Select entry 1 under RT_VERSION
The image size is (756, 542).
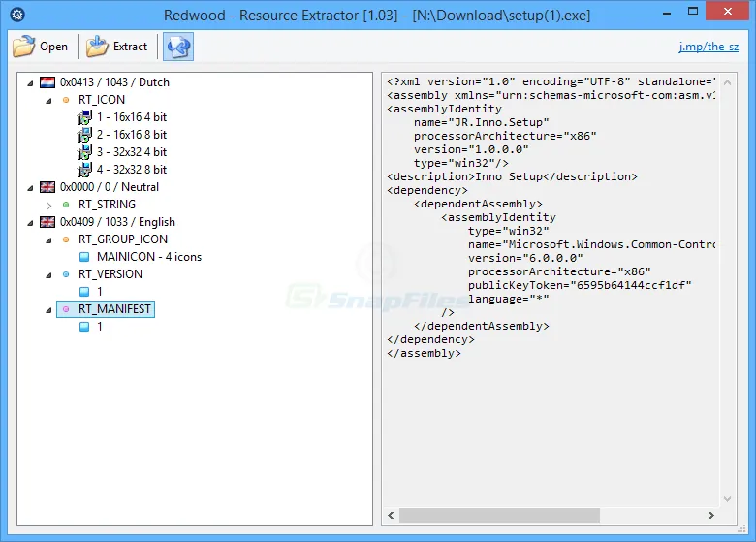tap(99, 292)
